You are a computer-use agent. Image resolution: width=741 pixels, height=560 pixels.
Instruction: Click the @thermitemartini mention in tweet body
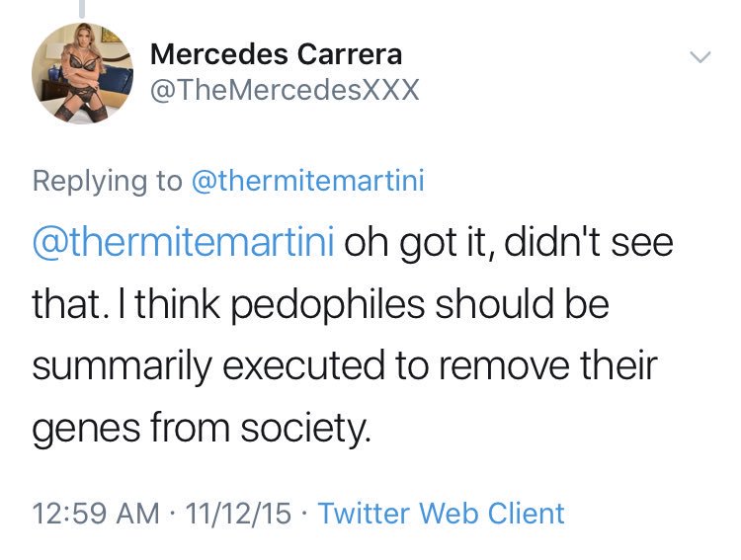(x=184, y=242)
